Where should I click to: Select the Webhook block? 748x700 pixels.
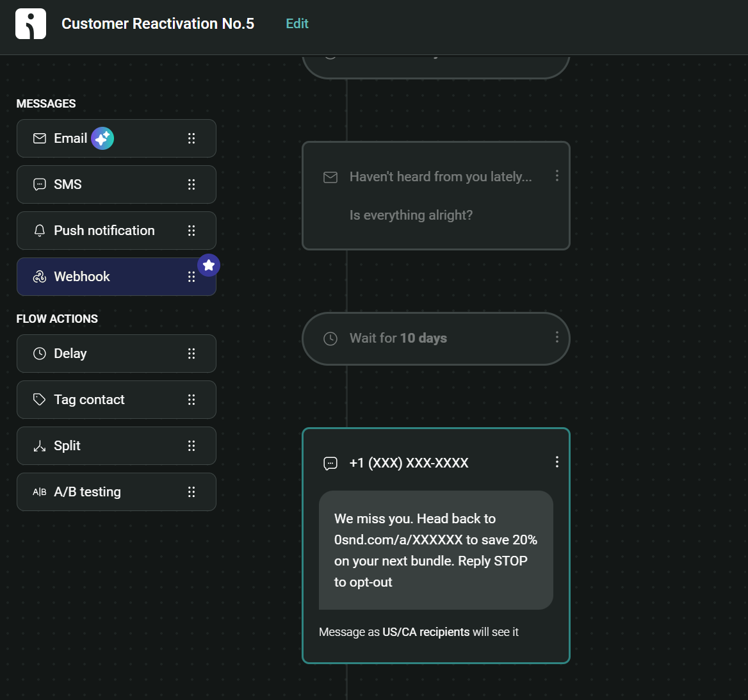[x=117, y=277]
